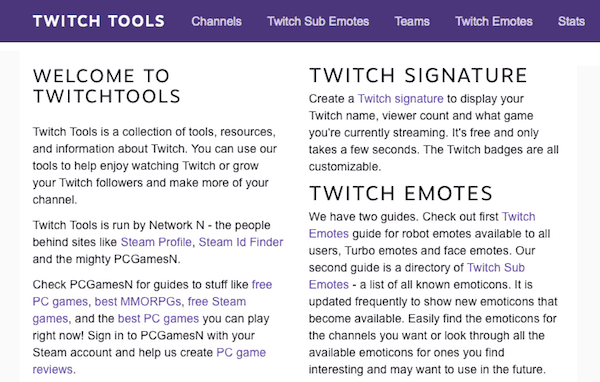Click the Twitch Emotes section heading
The image size is (600, 382).
point(401,193)
